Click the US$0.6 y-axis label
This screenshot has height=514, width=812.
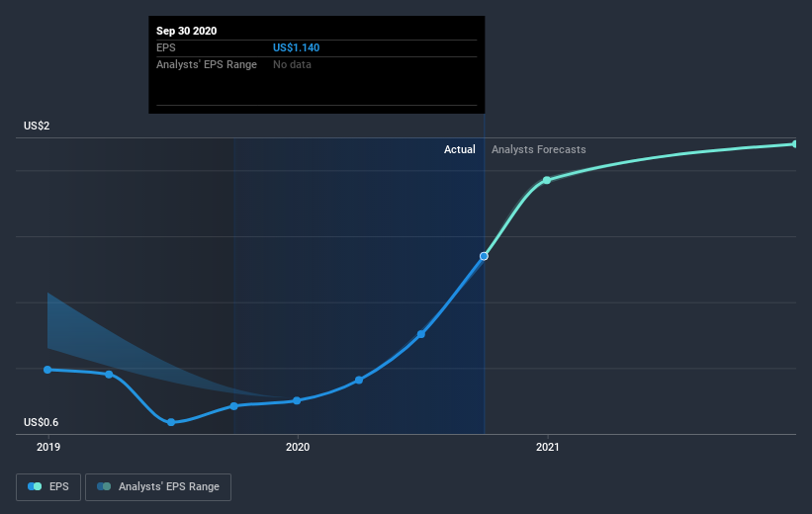41,422
